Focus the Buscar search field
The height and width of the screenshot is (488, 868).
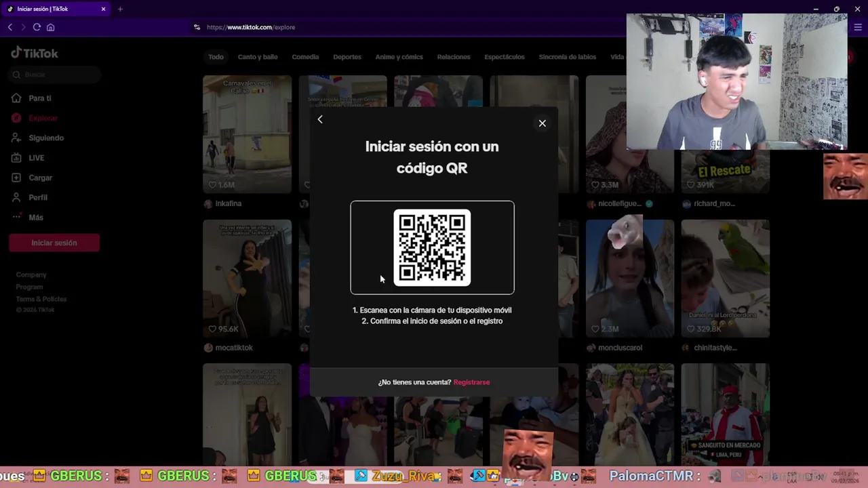tap(55, 75)
